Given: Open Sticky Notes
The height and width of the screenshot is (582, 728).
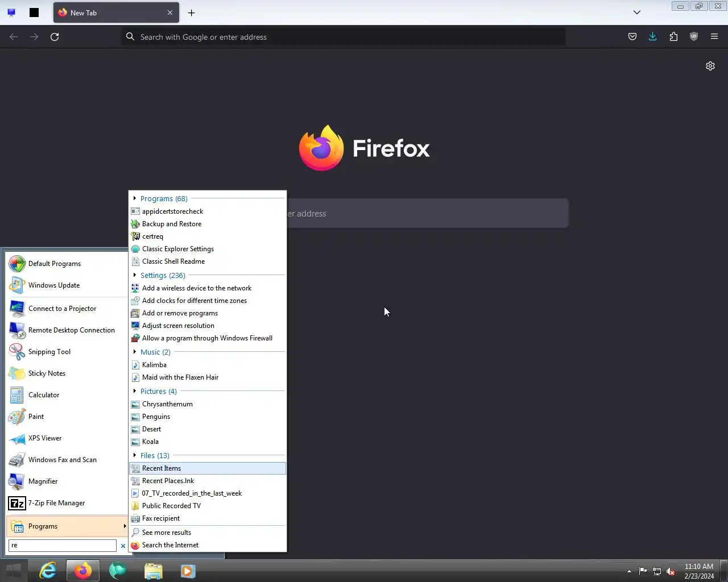Looking at the screenshot, I should pos(67,373).
